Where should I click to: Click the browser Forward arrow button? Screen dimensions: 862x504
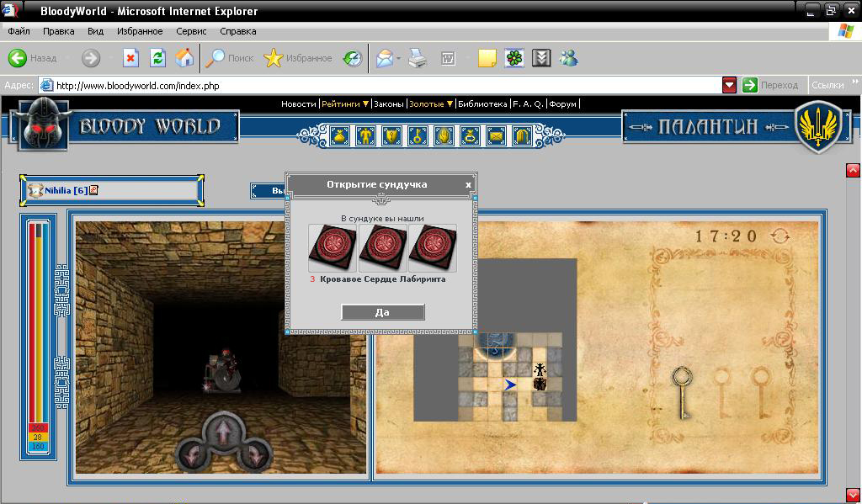pos(91,58)
